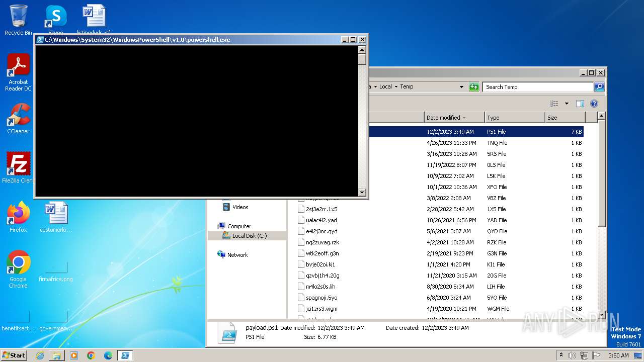The image size is (644, 362).
Task: Select file wtk2eoff.g3n
Action: point(322,253)
